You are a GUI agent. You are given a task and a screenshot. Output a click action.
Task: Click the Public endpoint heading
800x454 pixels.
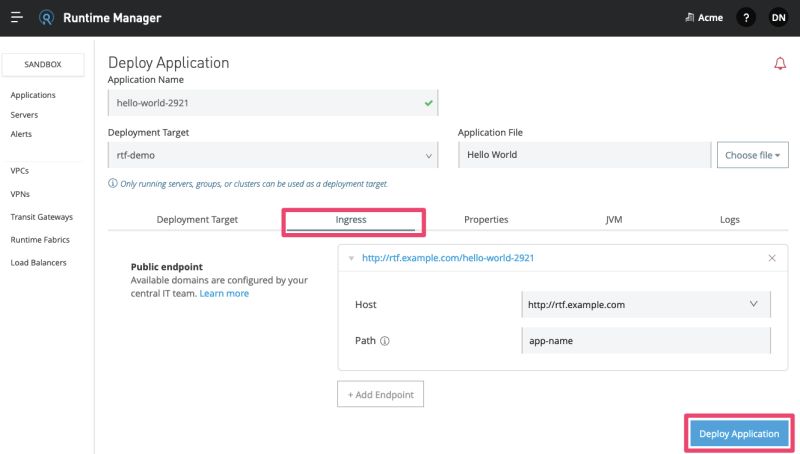[x=167, y=267]
